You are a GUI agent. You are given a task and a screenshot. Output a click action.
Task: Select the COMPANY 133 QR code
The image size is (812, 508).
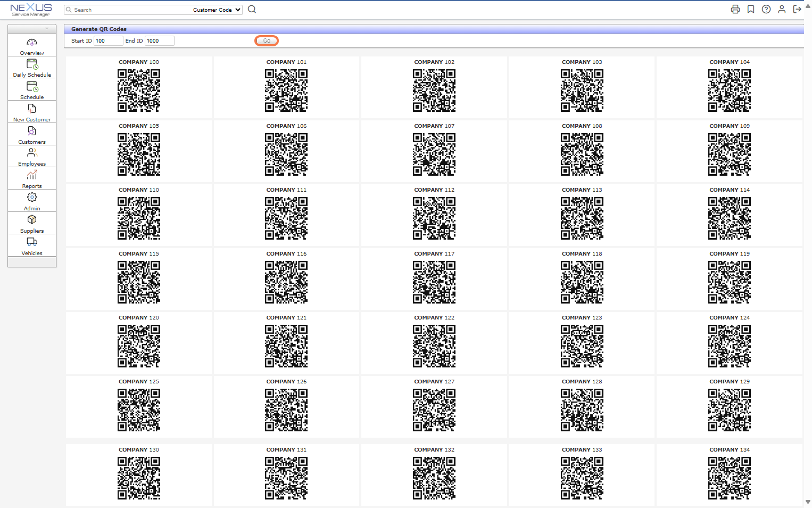[x=582, y=478]
